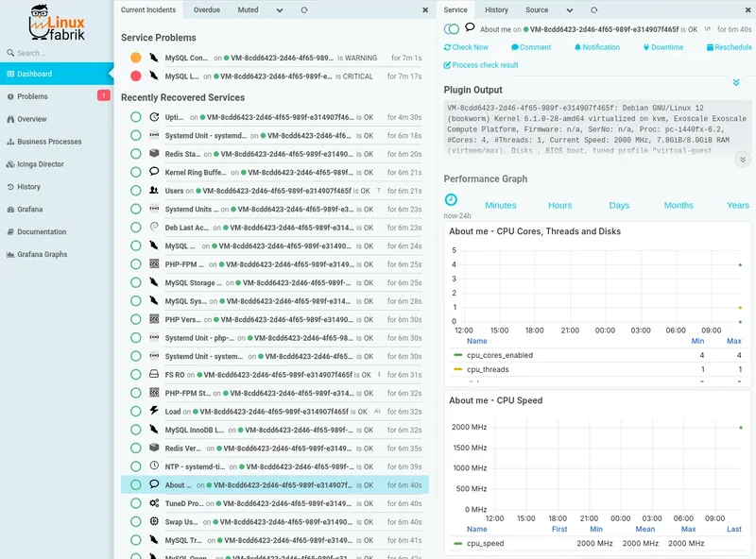Select the Days graph range
This screenshot has width=756, height=559.
point(619,205)
